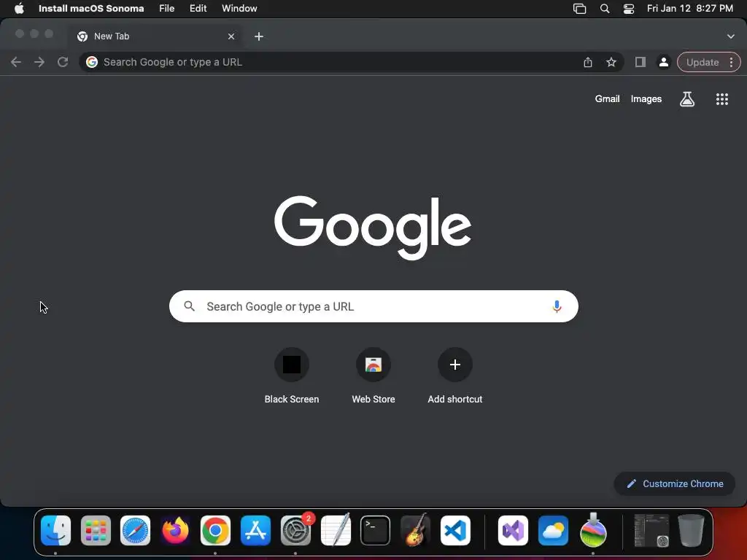Select the New Tab tab
The image size is (747, 560).
tap(156, 36)
